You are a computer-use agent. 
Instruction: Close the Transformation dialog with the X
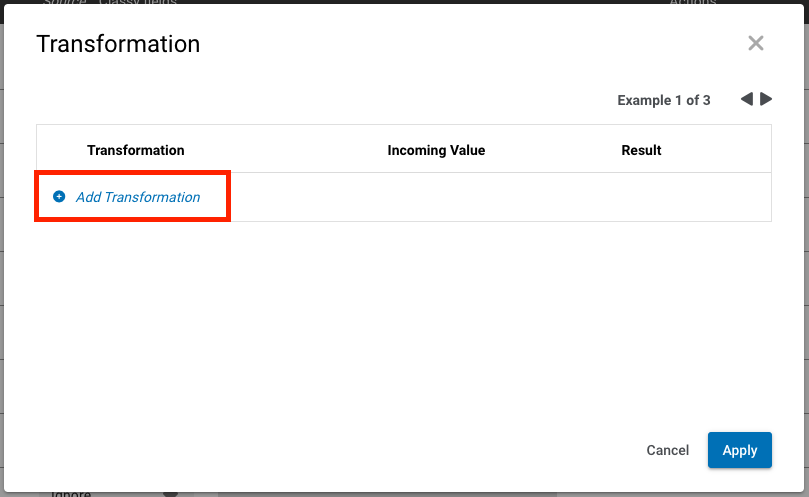coord(756,43)
